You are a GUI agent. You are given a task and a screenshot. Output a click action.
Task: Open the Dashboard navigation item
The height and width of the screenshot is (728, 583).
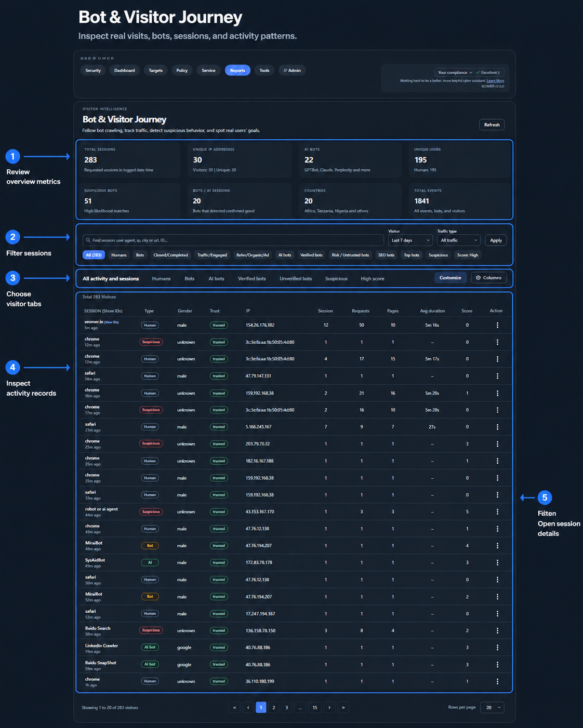tap(125, 71)
